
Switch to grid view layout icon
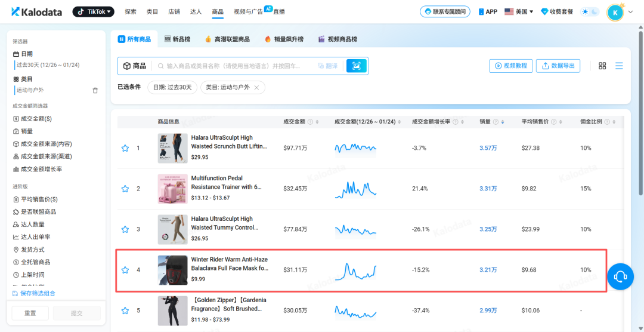point(602,66)
